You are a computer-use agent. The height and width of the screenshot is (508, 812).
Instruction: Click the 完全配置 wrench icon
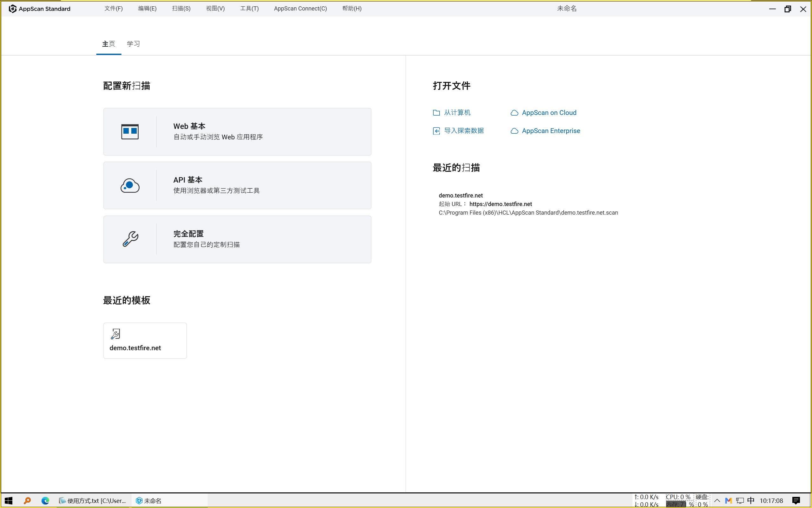(x=130, y=239)
